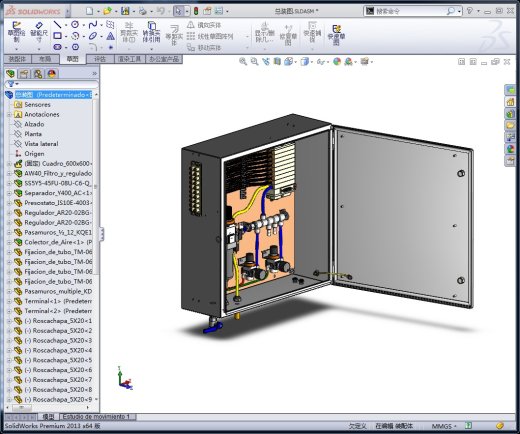This screenshot has height=434, width=520.
Task: Click the Smart Dimension tool
Action: (39, 33)
